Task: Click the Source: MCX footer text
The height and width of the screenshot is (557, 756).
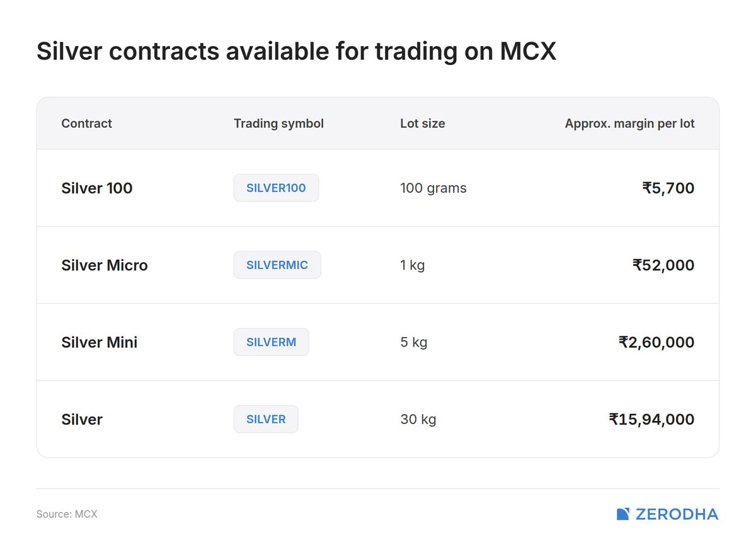Action: (67, 514)
